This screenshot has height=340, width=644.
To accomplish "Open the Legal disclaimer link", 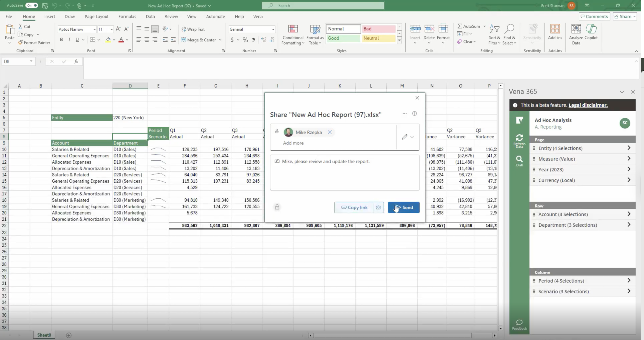I will [588, 105].
